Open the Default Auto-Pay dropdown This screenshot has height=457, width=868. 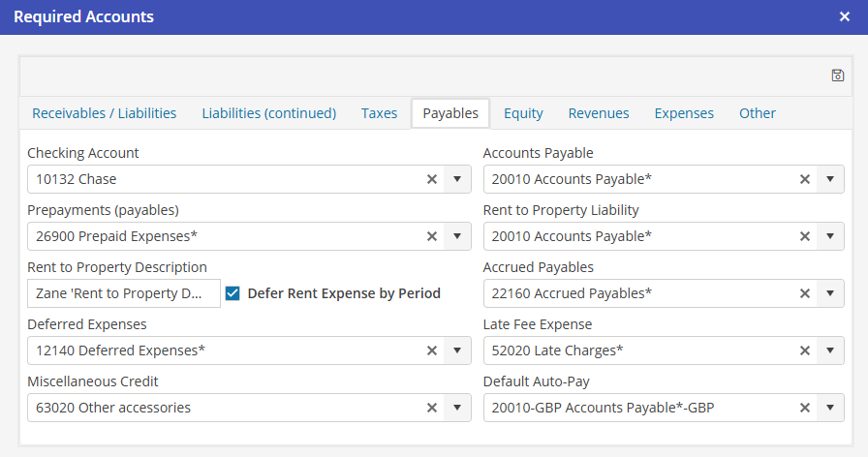pyautogui.click(x=829, y=408)
